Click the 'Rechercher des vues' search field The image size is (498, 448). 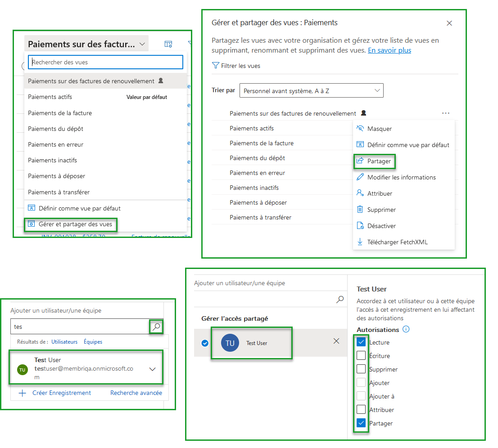pos(105,62)
